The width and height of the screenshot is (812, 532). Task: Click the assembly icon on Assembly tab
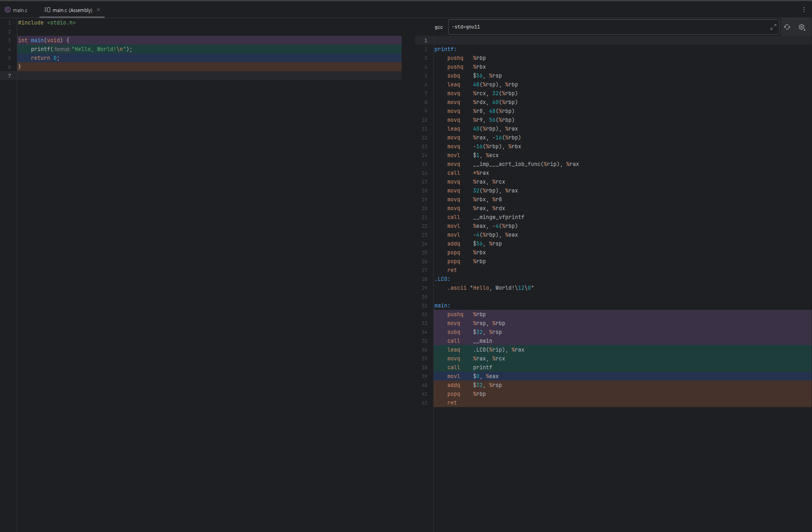pos(47,10)
